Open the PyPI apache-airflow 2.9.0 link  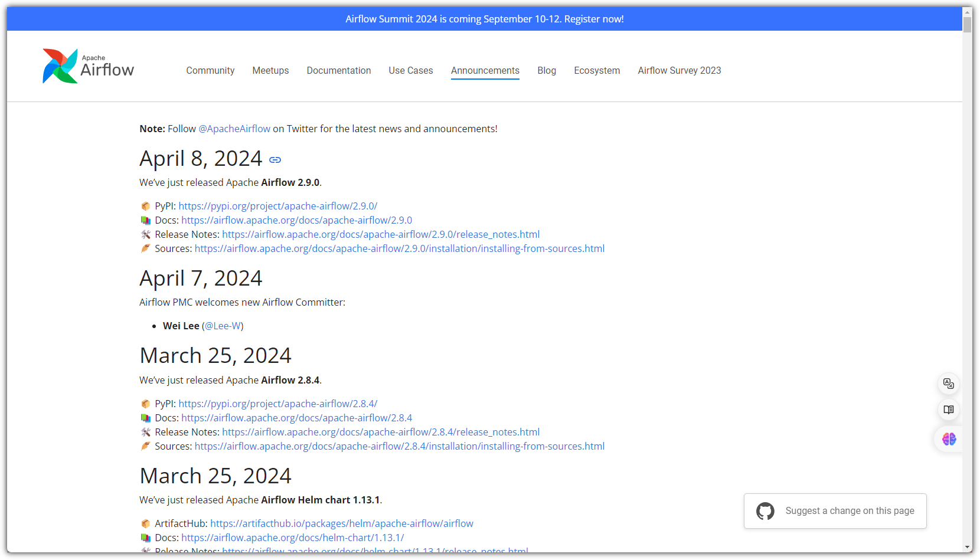[278, 206]
